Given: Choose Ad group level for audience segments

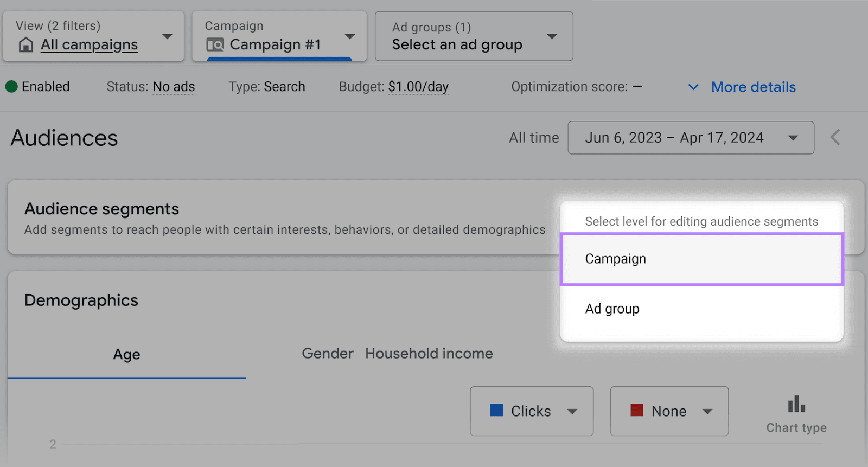Looking at the screenshot, I should pyautogui.click(x=702, y=309).
